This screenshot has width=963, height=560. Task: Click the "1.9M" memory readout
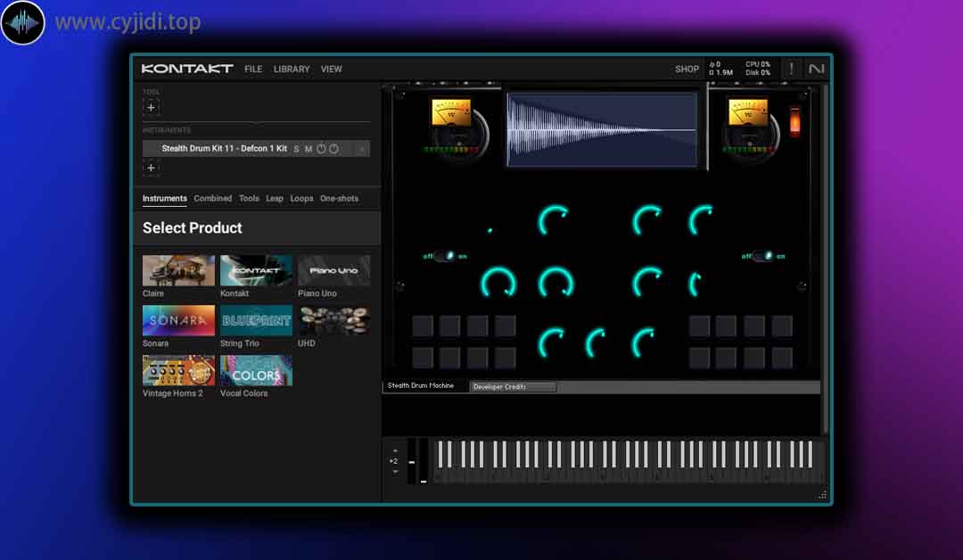point(725,72)
